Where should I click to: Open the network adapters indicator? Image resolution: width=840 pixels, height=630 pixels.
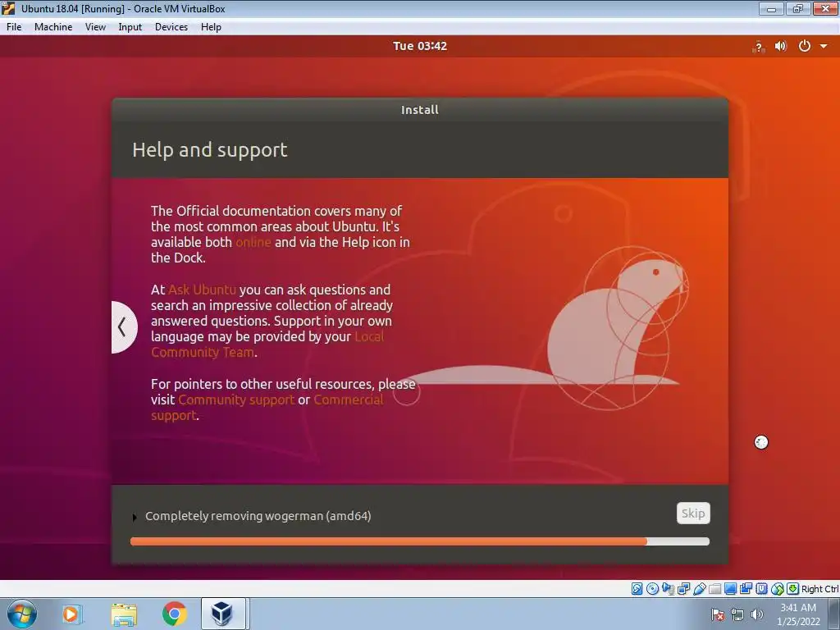point(683,589)
